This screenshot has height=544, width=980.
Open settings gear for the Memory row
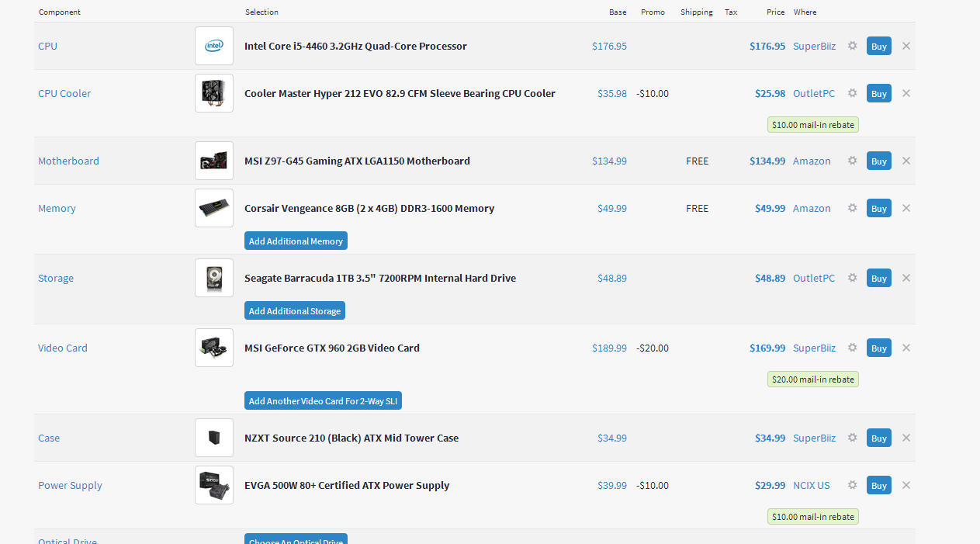852,208
